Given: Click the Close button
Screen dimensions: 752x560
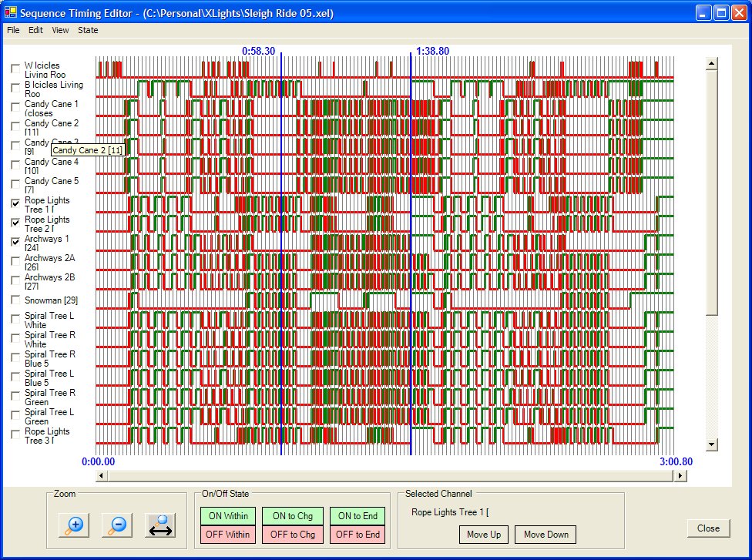Looking at the screenshot, I should pyautogui.click(x=708, y=528).
